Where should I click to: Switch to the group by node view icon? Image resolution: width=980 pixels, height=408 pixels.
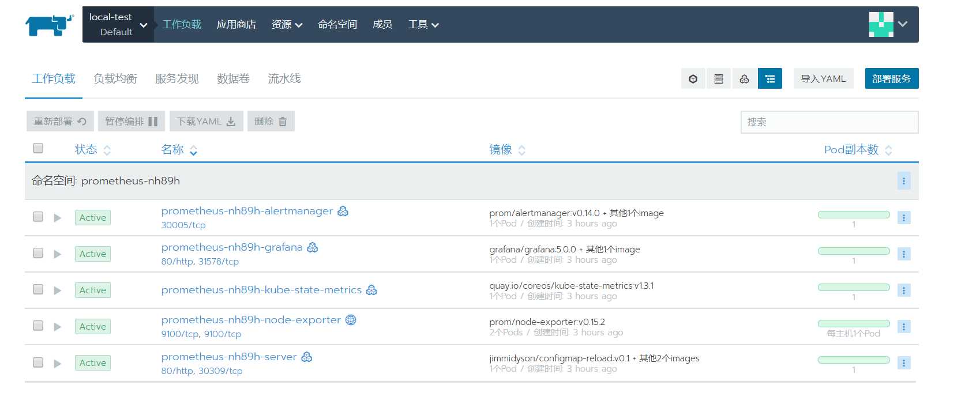pyautogui.click(x=744, y=79)
